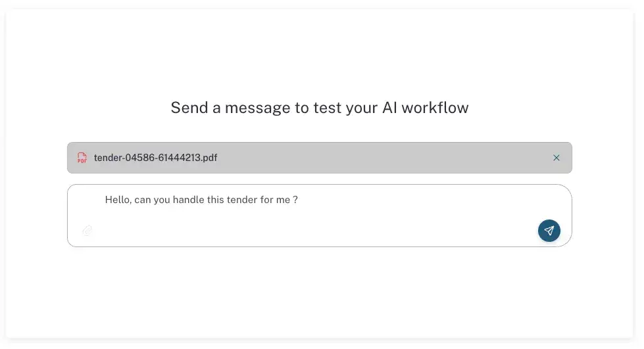The image size is (644, 349).
Task: Click the number 61444213 in file name
Action: click(177, 158)
